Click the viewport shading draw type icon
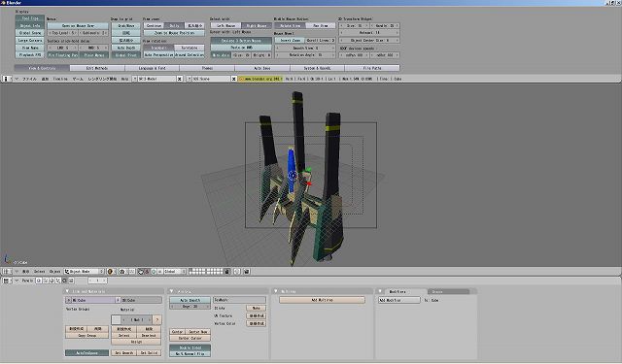This screenshot has width=622, height=364. (x=111, y=272)
